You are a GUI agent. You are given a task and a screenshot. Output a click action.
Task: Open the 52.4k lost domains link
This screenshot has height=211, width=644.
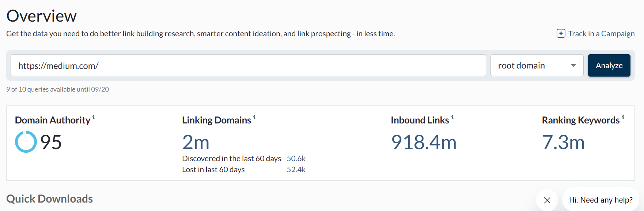[296, 170]
